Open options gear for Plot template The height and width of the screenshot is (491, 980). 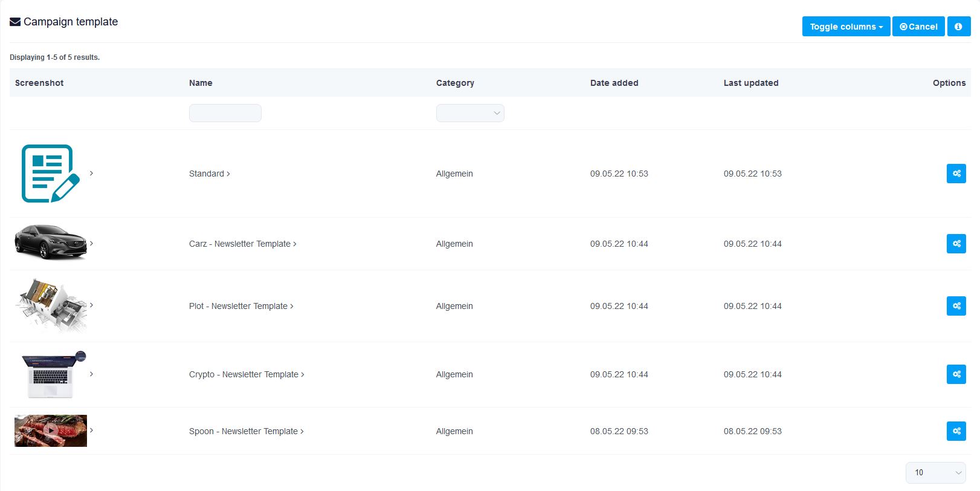[x=956, y=306]
